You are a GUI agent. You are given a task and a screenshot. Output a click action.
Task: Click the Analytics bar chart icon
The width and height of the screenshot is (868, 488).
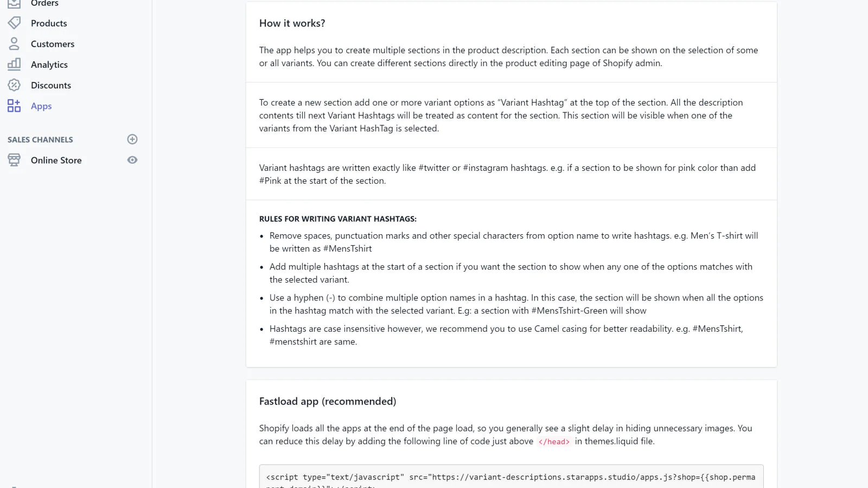click(14, 64)
